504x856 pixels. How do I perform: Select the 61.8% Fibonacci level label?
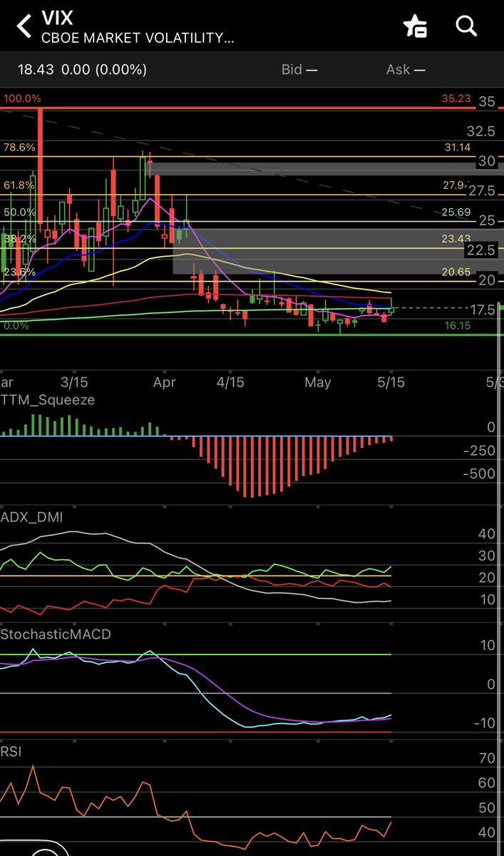(x=19, y=185)
